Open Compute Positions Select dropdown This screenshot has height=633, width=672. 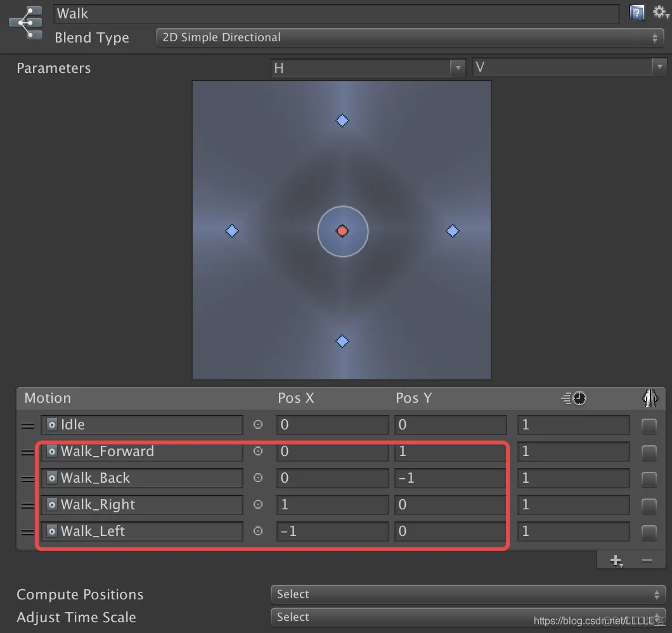(x=468, y=594)
